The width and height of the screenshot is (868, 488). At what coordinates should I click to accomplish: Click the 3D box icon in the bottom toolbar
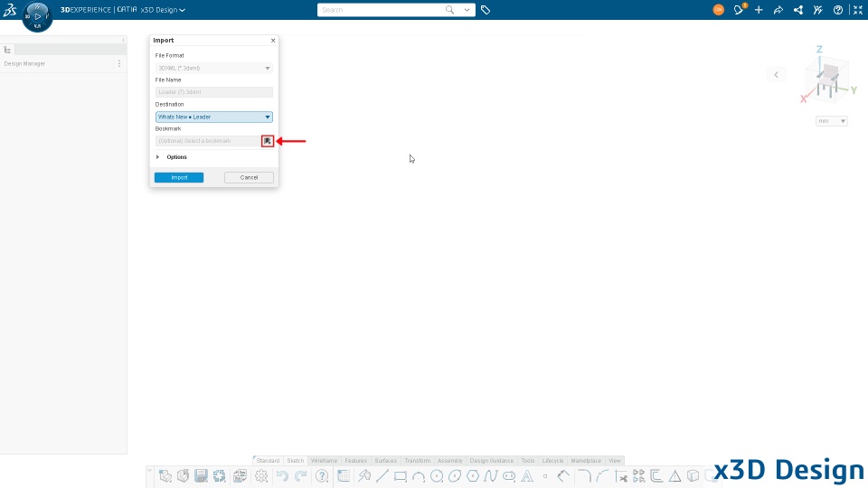693,476
